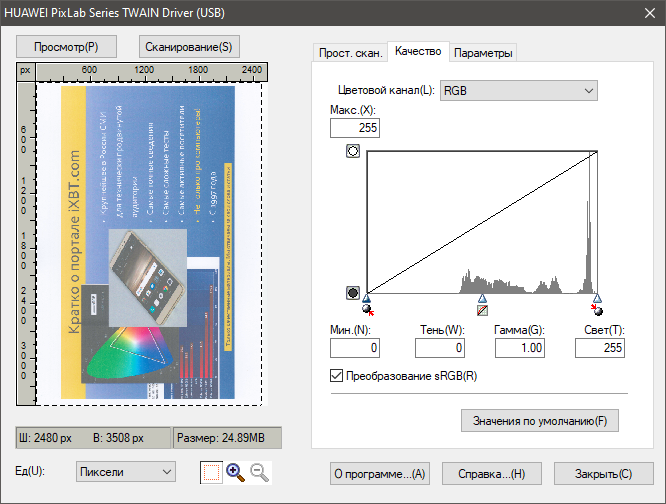Start scanning with Сканирование(S) button

point(189,46)
